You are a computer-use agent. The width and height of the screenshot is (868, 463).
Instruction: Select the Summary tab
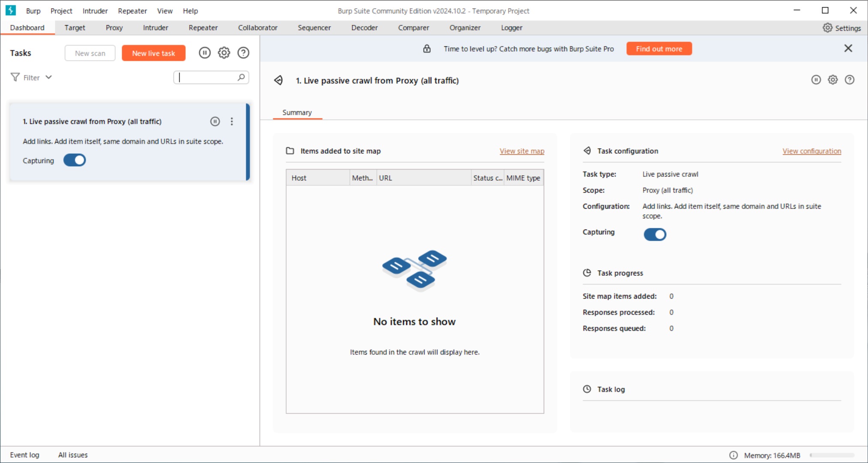[x=297, y=112]
